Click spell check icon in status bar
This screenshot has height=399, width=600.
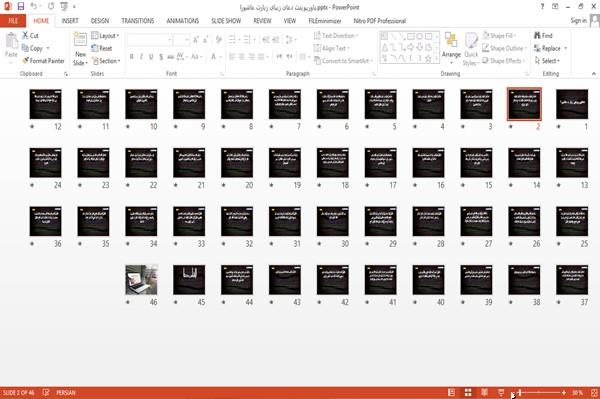[x=46, y=392]
